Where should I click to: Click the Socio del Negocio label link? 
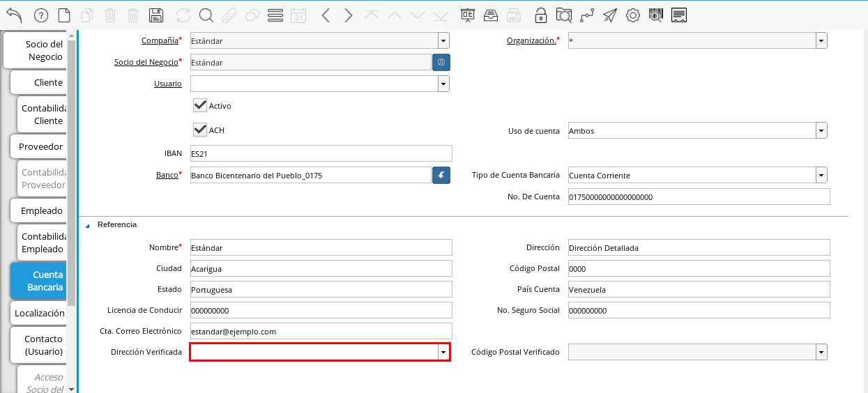146,62
